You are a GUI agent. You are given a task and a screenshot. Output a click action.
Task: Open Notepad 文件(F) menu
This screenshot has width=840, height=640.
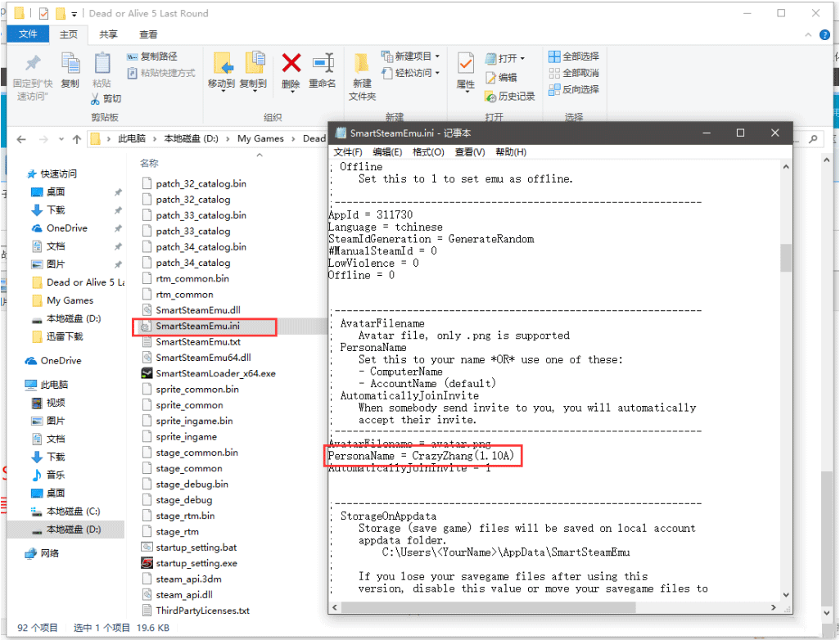tap(348, 152)
